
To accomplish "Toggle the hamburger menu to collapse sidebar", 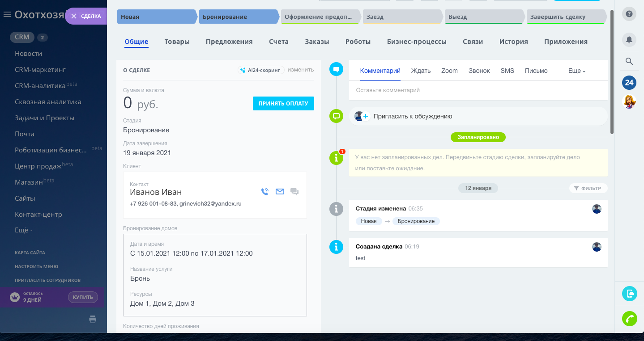I will pyautogui.click(x=7, y=15).
